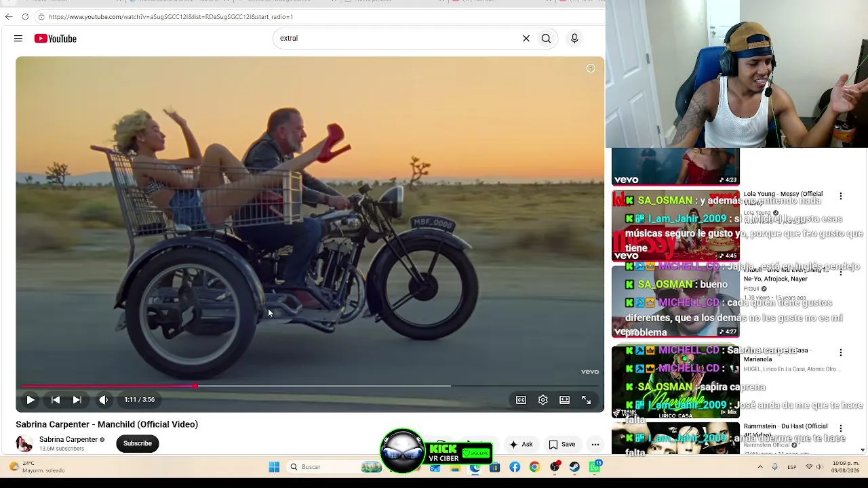The height and width of the screenshot is (488, 868).
Task: Switch the ESP keyboard language
Action: pyautogui.click(x=792, y=467)
